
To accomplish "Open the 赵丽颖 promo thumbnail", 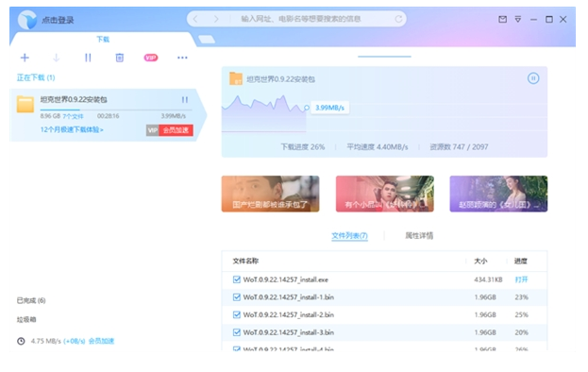I will click(x=498, y=194).
